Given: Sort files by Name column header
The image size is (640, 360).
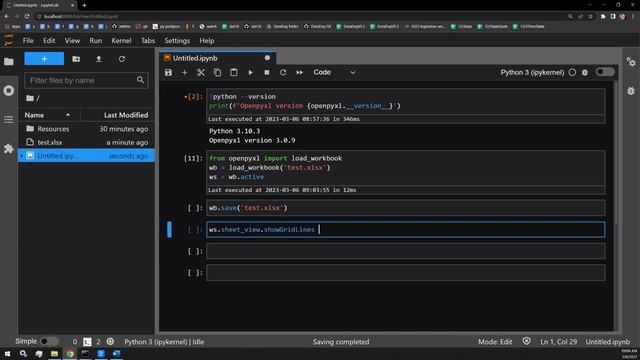Looking at the screenshot, I should tap(49, 115).
